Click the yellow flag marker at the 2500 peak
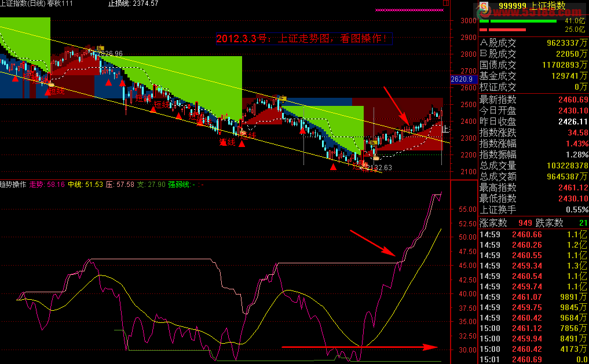This screenshot has height=364, width=589. pos(283,99)
